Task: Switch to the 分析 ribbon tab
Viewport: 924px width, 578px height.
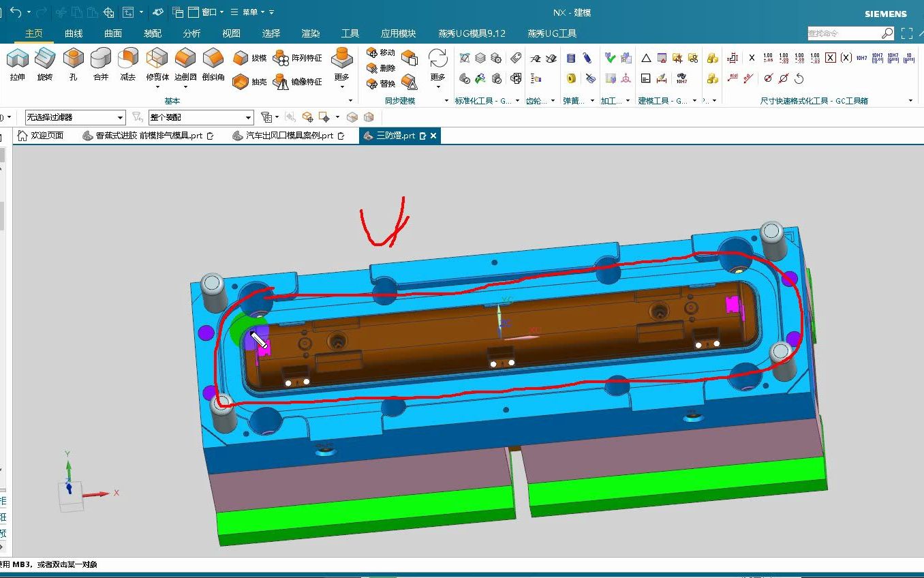Action: tap(192, 33)
